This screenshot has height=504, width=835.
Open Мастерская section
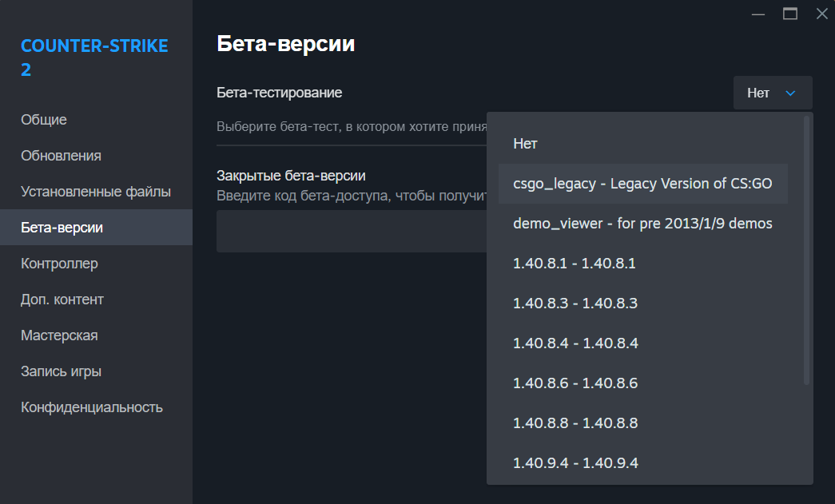point(59,335)
